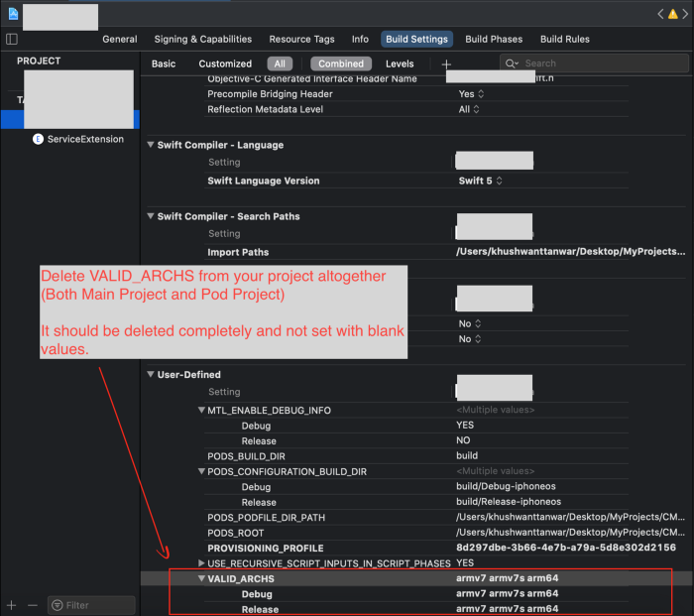Image resolution: width=694 pixels, height=616 pixels.
Task: Switch to Signing & Capabilities tab
Action: tap(202, 39)
